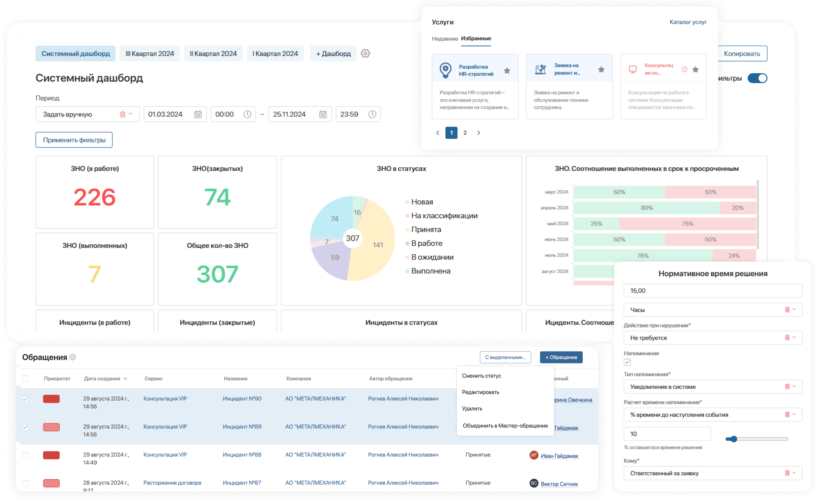The width and height of the screenshot is (818, 504).
Task: Click warning icon on Консультация card
Action: coord(684,69)
